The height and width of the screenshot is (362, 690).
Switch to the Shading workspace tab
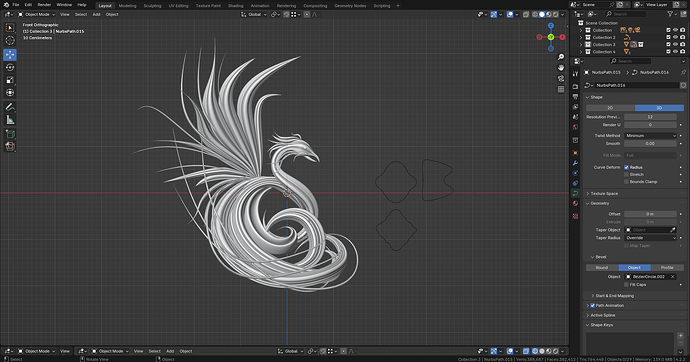[235, 6]
